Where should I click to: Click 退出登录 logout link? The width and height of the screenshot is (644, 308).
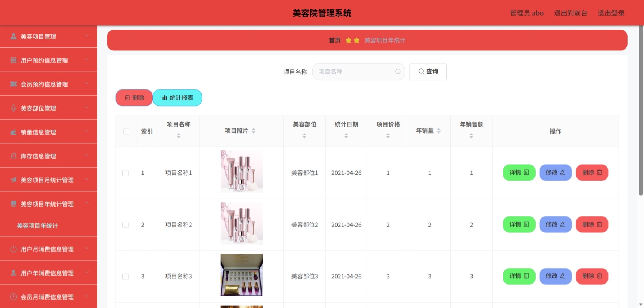611,13
